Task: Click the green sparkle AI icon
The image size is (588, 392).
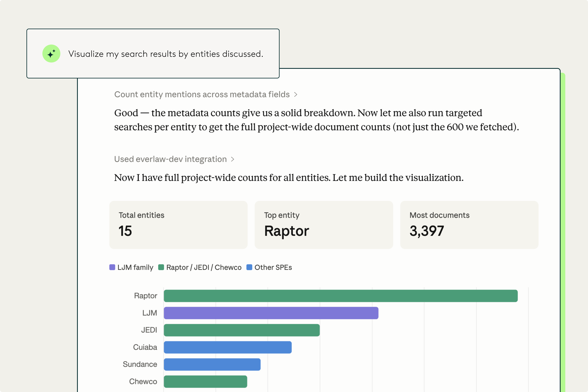Action: pyautogui.click(x=51, y=54)
